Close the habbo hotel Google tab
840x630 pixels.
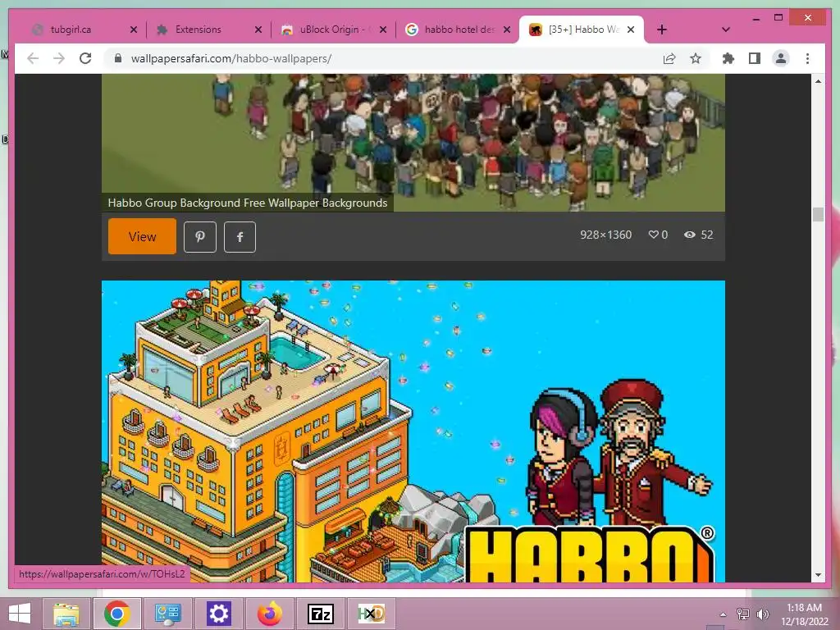coord(507,30)
